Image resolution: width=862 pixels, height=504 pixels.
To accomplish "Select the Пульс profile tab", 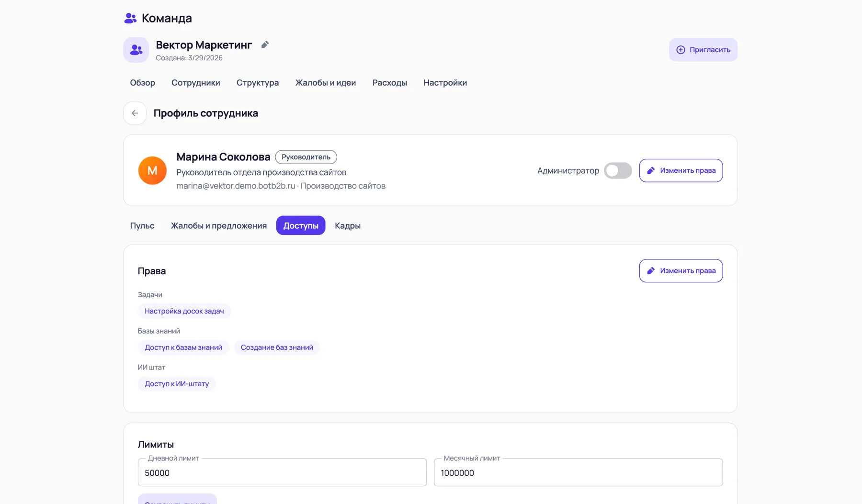I will point(142,225).
